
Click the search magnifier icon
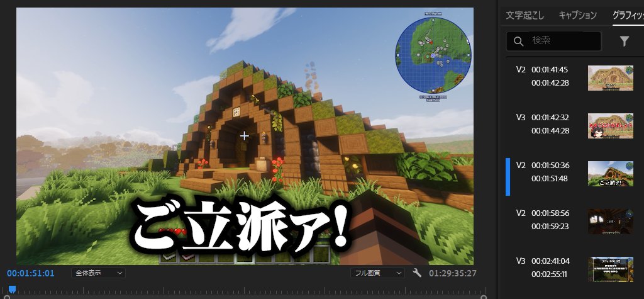pos(518,41)
